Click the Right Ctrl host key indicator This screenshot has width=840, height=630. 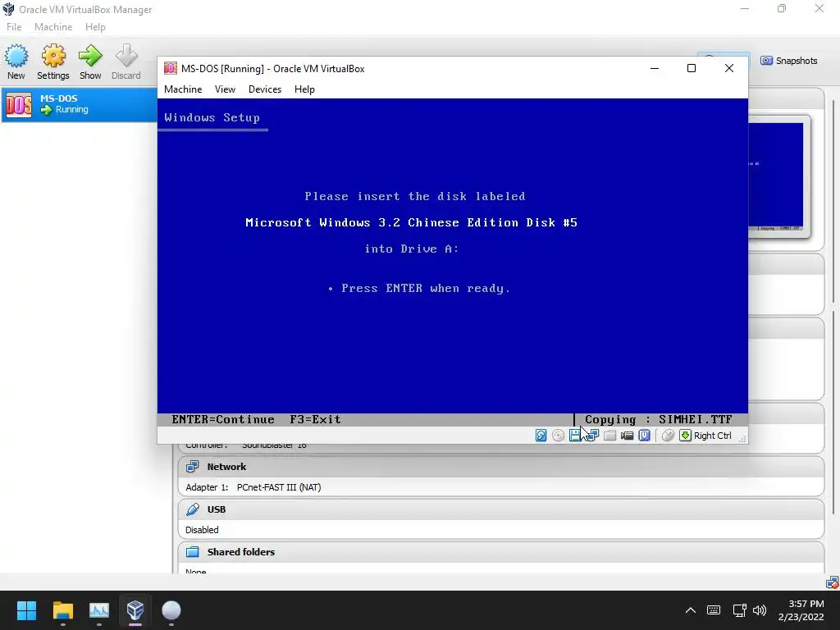(706, 436)
